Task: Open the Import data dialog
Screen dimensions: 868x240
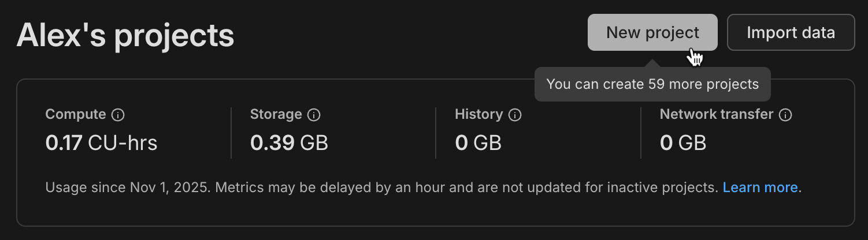Action: point(790,32)
